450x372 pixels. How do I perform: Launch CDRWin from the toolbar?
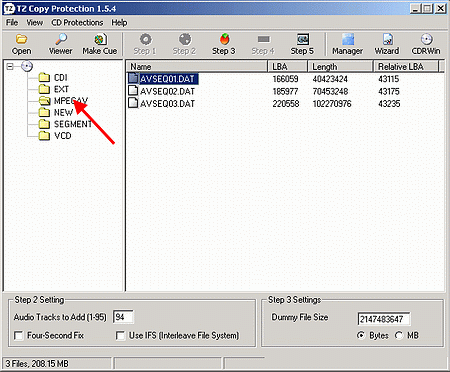coord(426,44)
